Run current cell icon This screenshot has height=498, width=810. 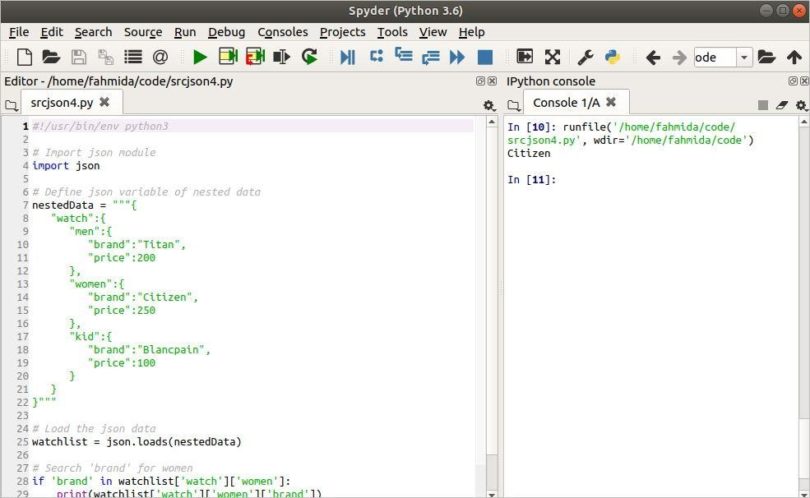228,56
